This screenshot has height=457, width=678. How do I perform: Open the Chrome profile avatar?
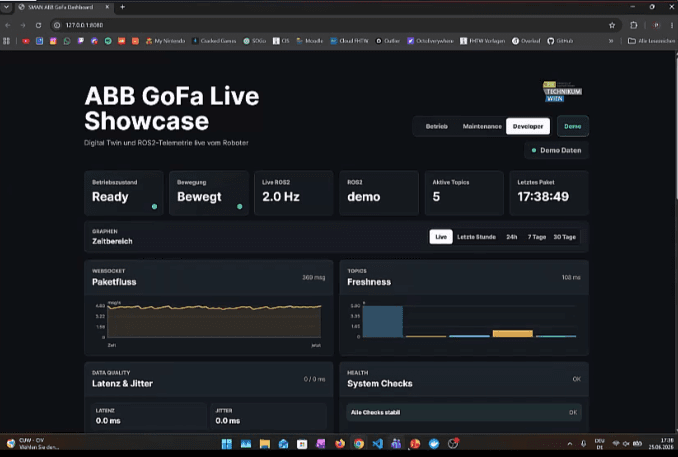(x=656, y=25)
